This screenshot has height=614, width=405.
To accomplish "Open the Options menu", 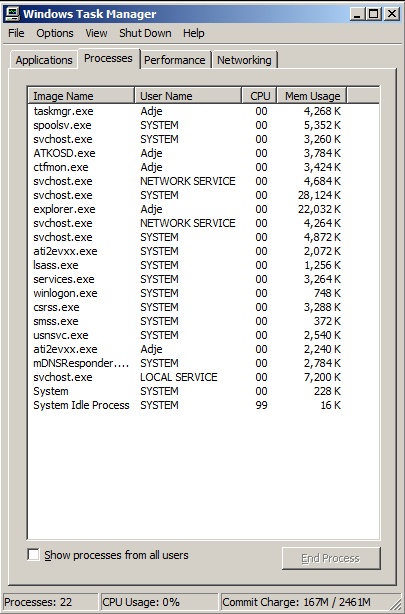I will pyautogui.click(x=55, y=33).
